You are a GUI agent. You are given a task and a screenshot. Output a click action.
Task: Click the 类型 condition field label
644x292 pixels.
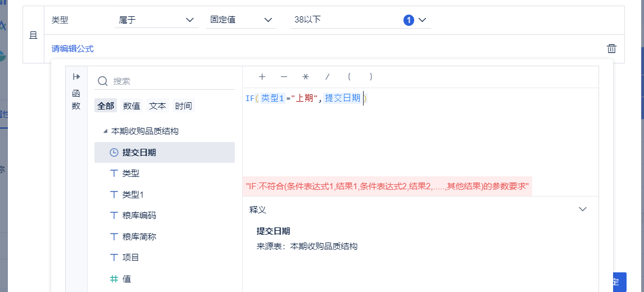60,20
